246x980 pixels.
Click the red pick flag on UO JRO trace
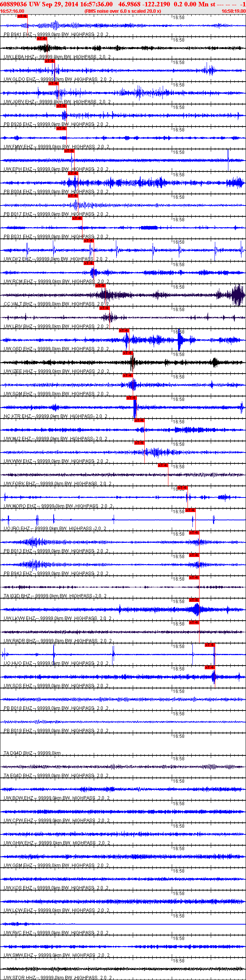coord(190,510)
